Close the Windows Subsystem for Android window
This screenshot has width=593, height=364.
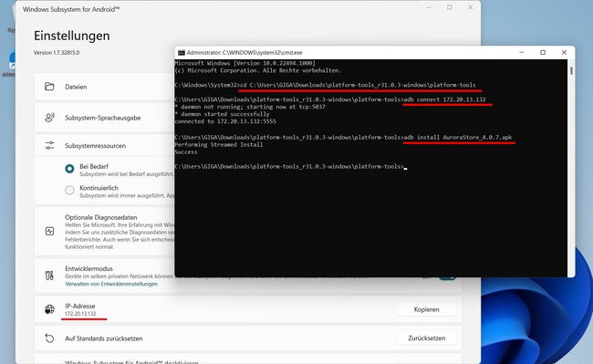[470, 7]
